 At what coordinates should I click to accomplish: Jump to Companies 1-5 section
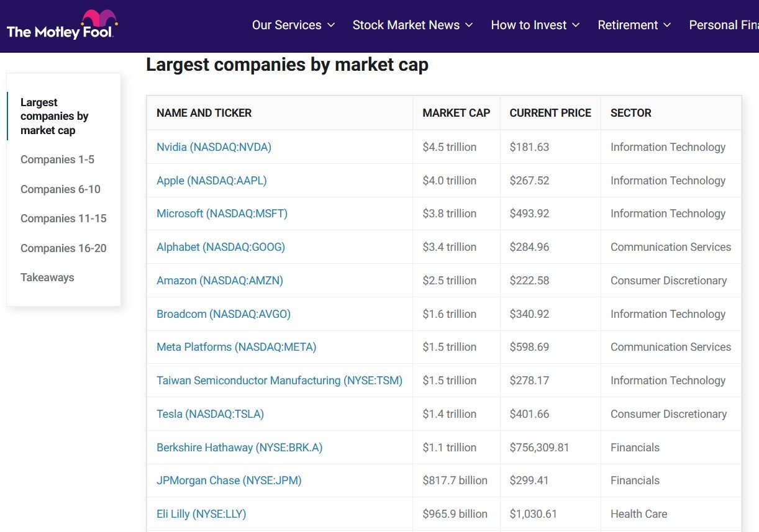click(x=57, y=160)
